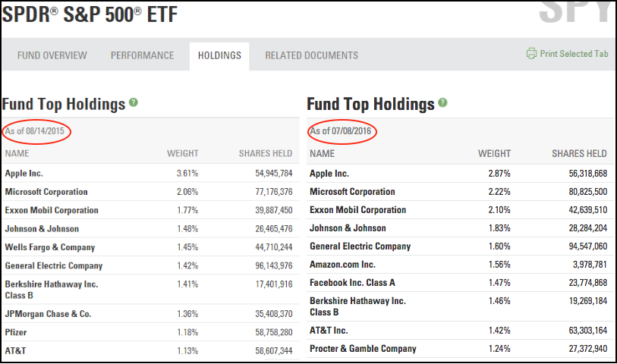The image size is (617, 364).
Task: Click the left table NAME column header
Action: point(17,154)
